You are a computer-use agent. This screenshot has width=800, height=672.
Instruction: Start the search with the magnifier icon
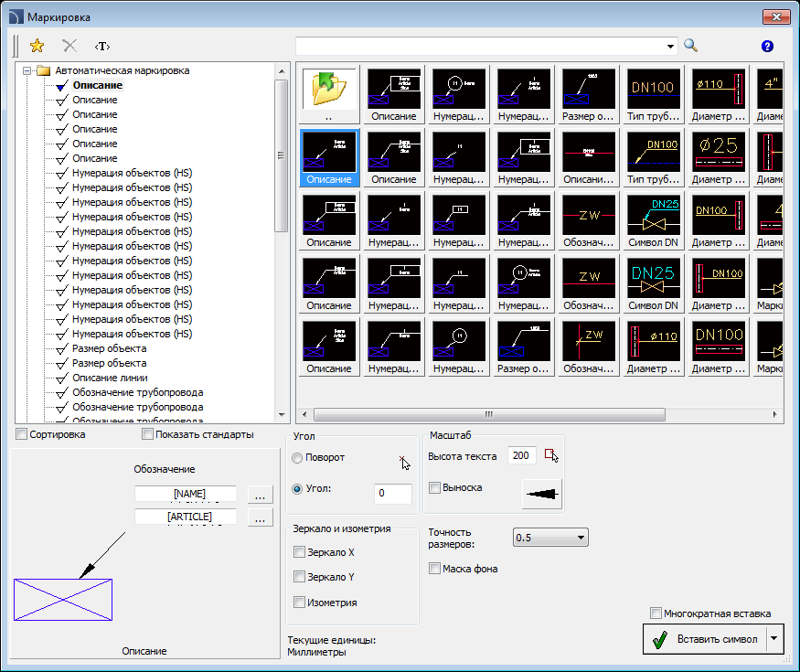691,46
